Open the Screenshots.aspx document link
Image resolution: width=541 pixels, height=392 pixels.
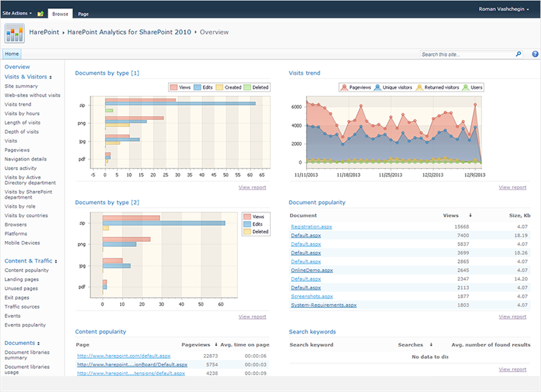(312, 296)
